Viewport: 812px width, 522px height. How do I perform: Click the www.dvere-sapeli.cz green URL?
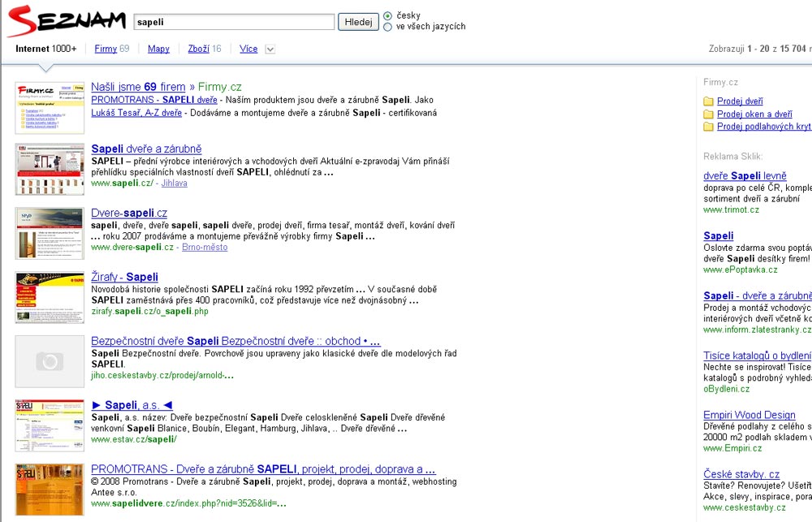point(132,248)
